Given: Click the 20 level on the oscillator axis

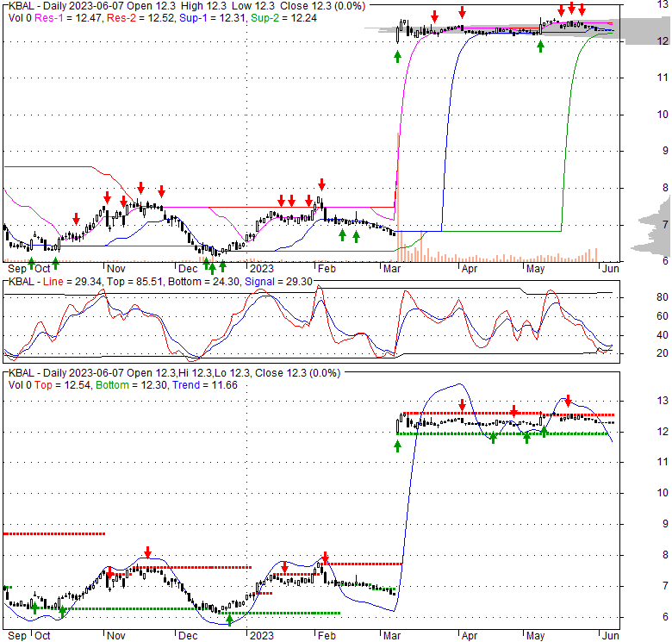Looking at the screenshot, I should 663,353.
